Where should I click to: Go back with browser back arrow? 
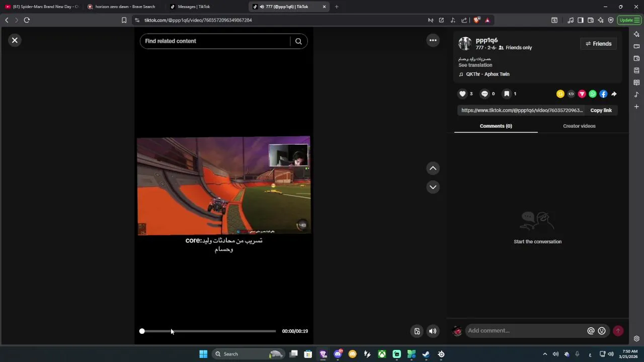point(7,20)
